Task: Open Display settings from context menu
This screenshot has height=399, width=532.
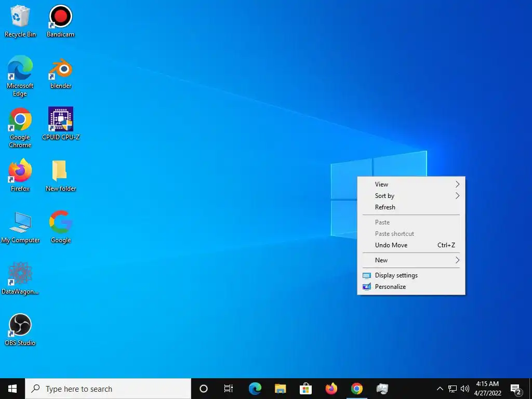Action: coord(411,275)
